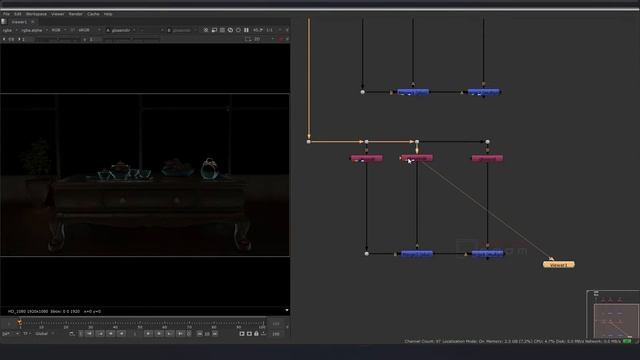Select the upper-right blue merge node
Viewport: 640px width, 360px height.
pos(484,92)
